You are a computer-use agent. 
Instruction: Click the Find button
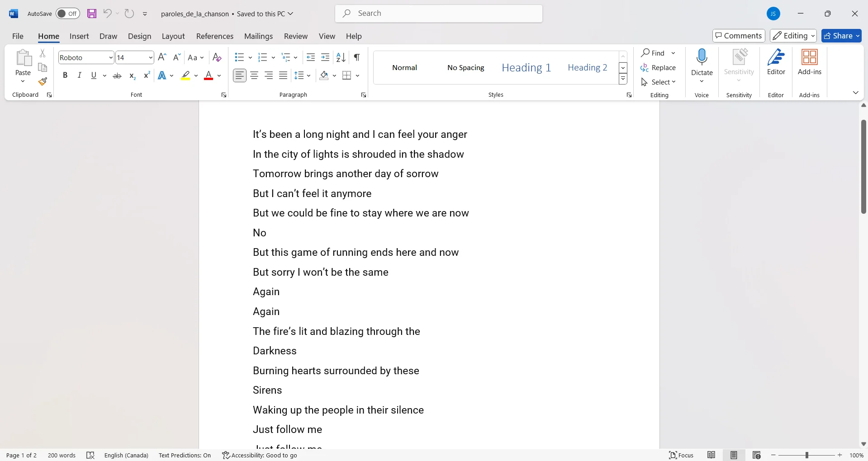click(653, 53)
